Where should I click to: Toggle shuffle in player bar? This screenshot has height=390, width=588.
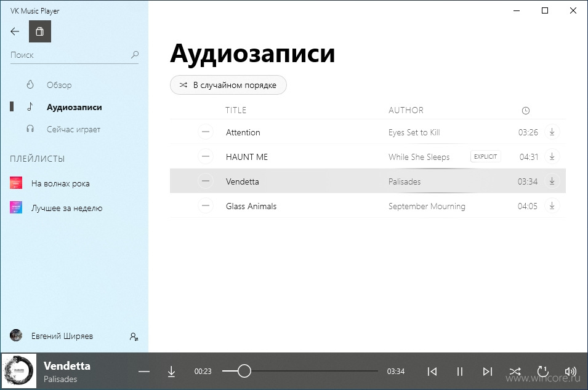tap(515, 372)
